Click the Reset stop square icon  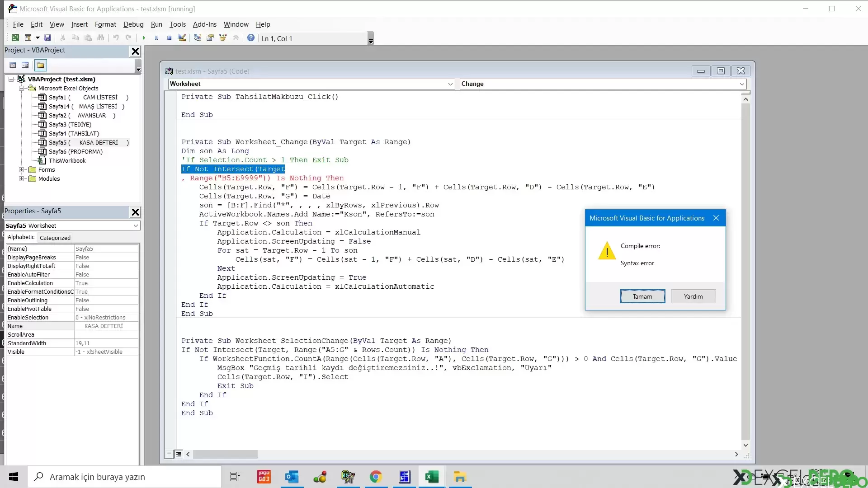[x=169, y=38]
